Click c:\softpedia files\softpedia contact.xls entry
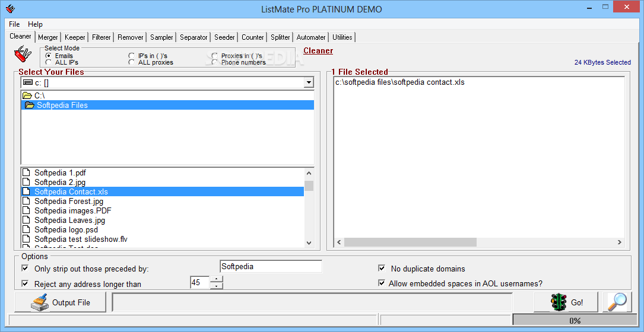 399,82
